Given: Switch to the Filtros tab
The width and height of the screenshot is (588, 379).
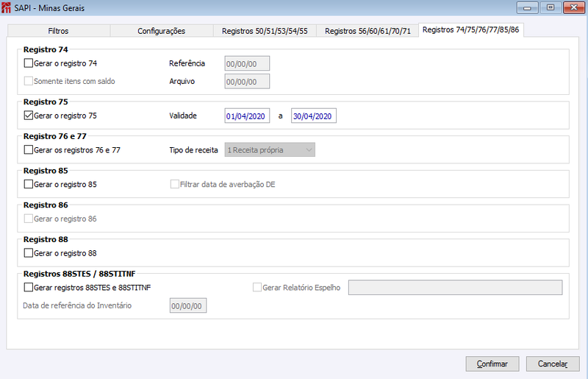Looking at the screenshot, I should pos(59,31).
